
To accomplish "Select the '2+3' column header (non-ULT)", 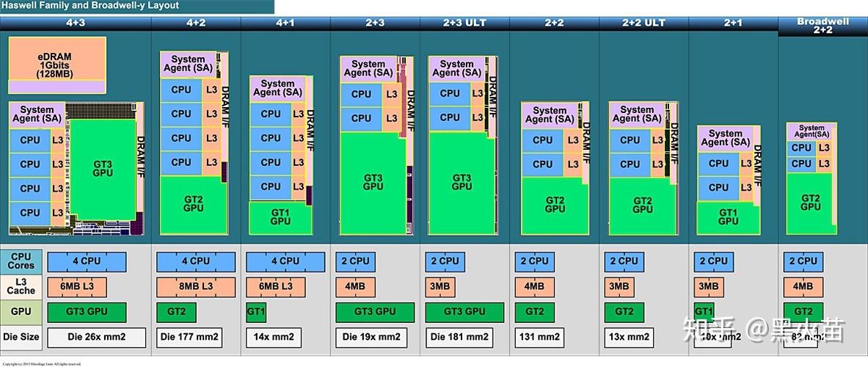I will [x=376, y=23].
